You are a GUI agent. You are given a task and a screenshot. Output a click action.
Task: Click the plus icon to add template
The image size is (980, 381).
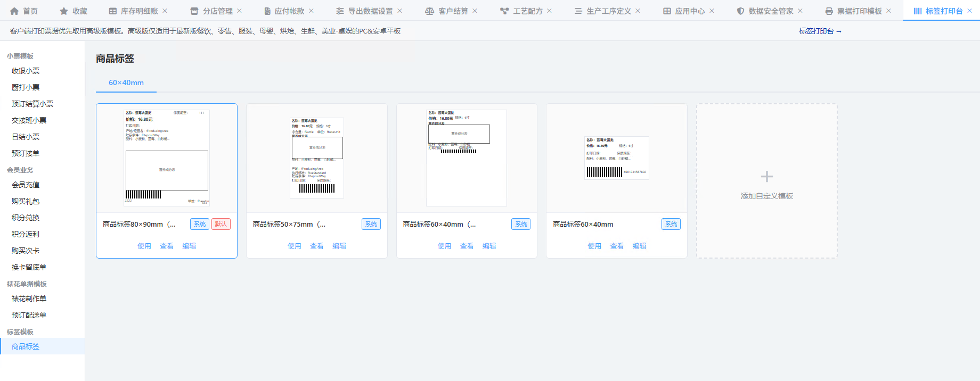pyautogui.click(x=767, y=177)
